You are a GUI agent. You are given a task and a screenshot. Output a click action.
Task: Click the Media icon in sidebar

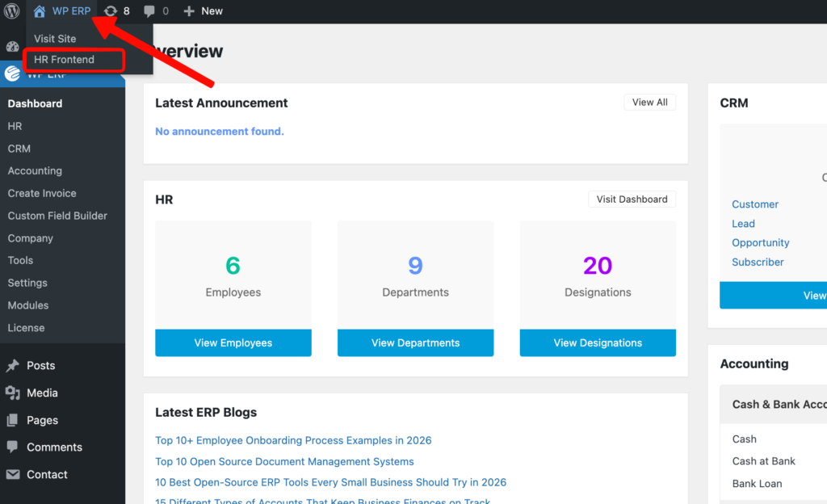13,393
